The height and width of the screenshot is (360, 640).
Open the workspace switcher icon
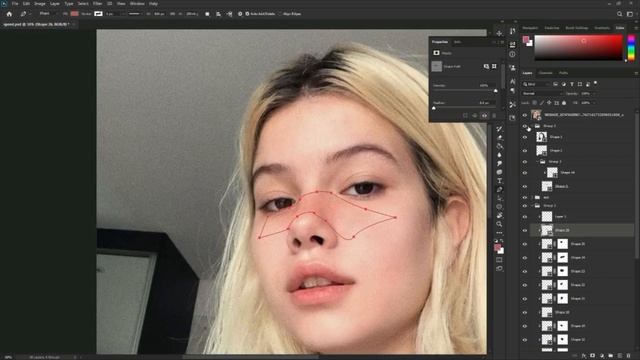pos(630,14)
